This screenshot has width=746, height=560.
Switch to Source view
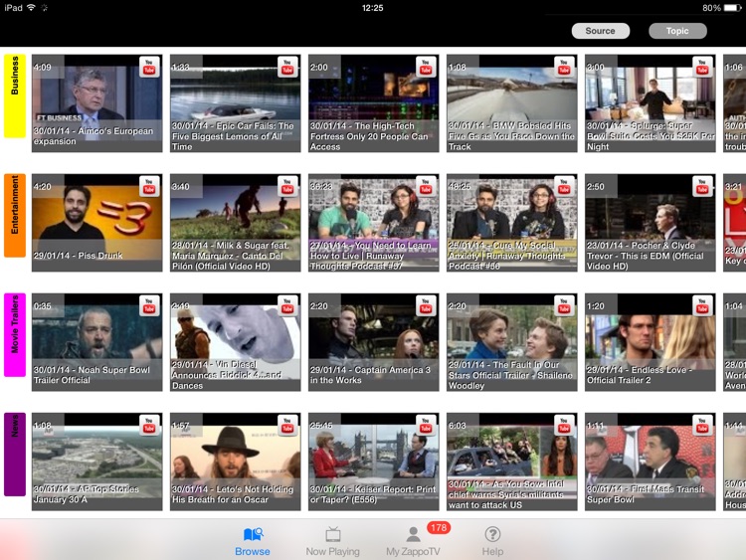click(601, 31)
